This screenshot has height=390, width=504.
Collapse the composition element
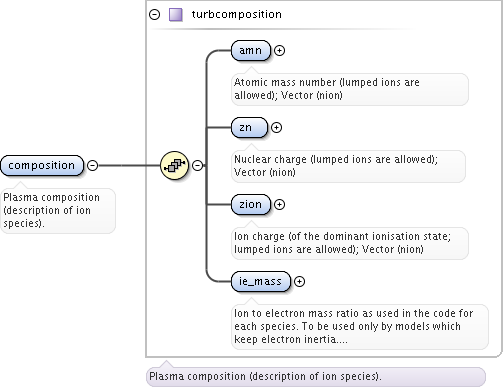tap(92, 165)
